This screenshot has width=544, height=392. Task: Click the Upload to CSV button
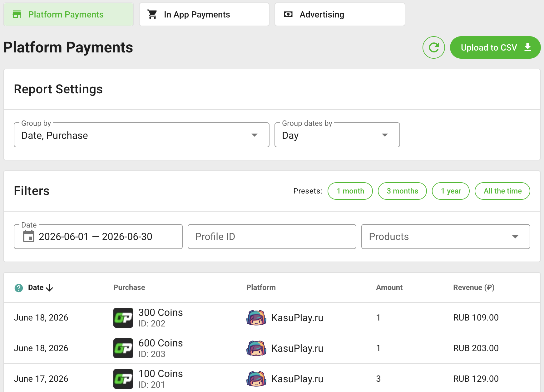pos(495,47)
